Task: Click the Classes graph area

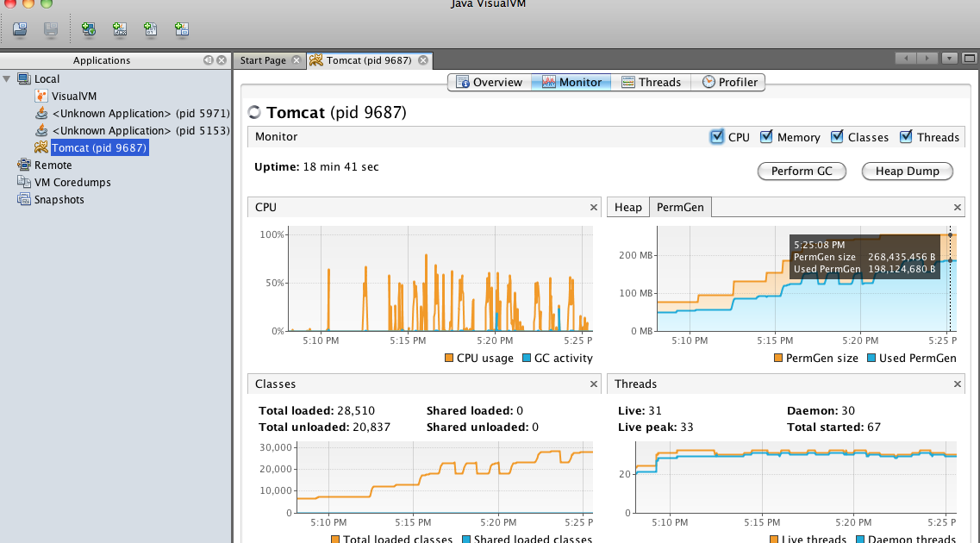Action: pos(445,477)
